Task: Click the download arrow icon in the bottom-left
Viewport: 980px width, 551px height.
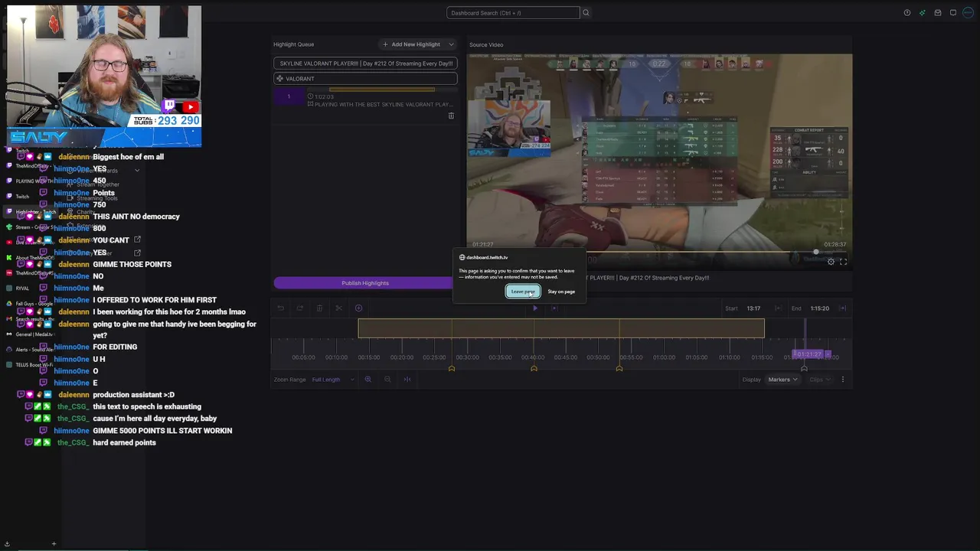Action: pos(7,544)
